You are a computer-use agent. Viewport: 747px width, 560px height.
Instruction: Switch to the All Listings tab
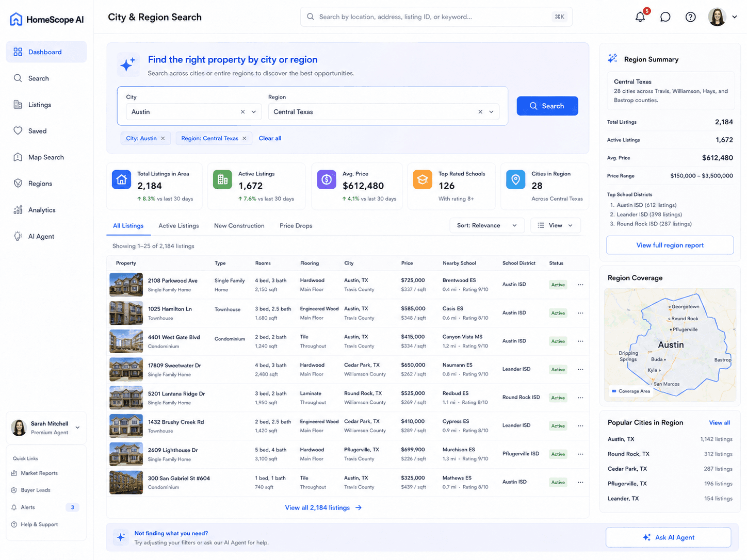128,226
